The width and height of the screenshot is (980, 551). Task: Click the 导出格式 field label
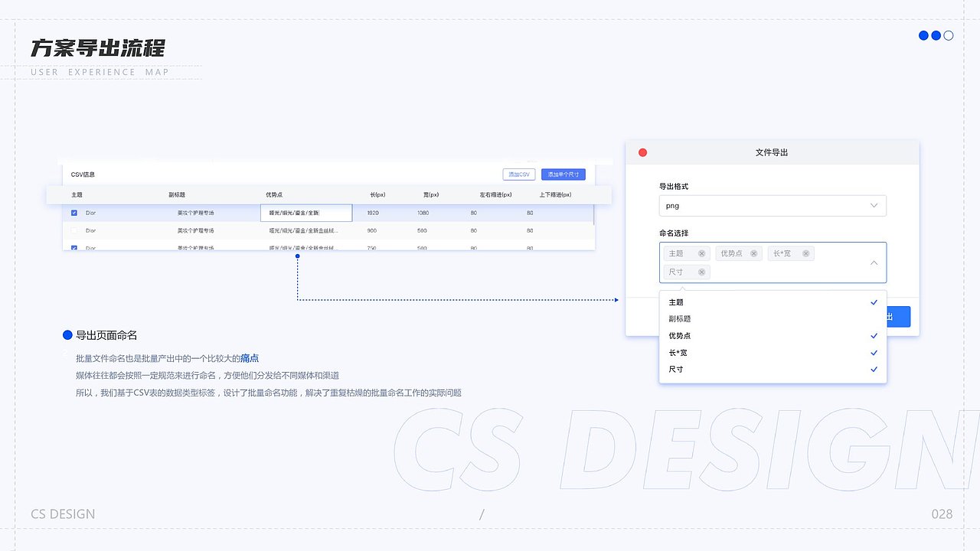click(x=674, y=186)
